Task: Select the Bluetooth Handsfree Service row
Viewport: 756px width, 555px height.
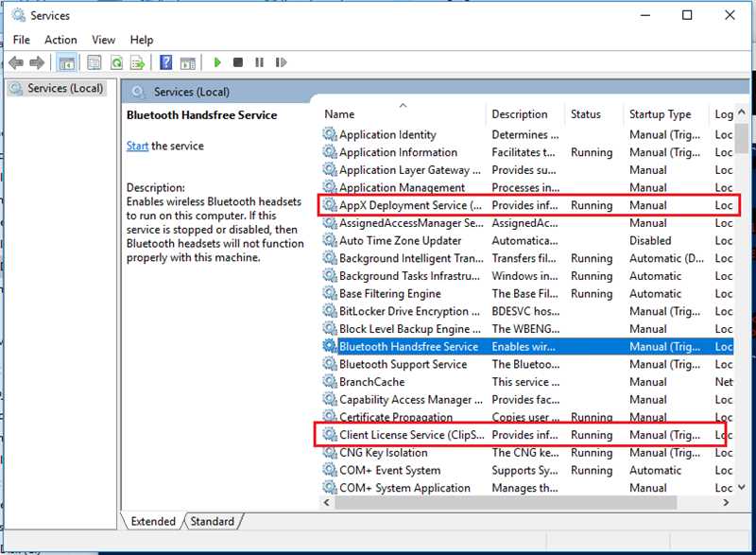Action: coord(527,346)
